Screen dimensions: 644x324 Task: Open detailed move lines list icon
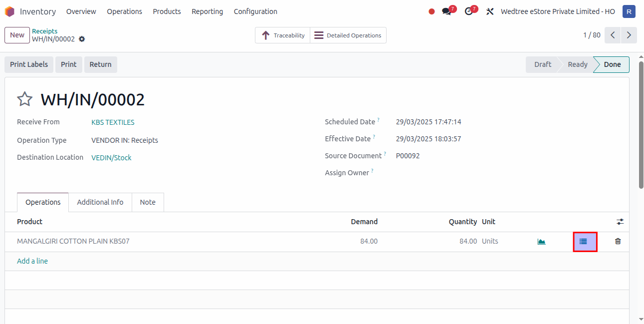[x=585, y=242]
